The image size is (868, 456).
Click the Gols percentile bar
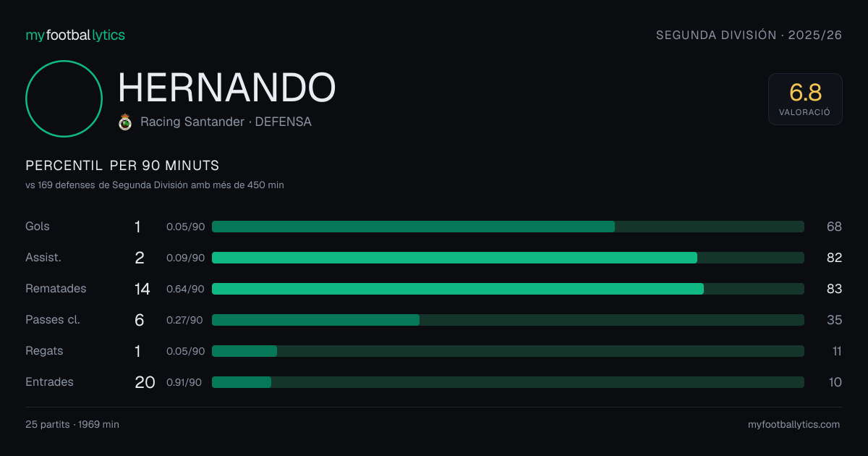coord(508,227)
